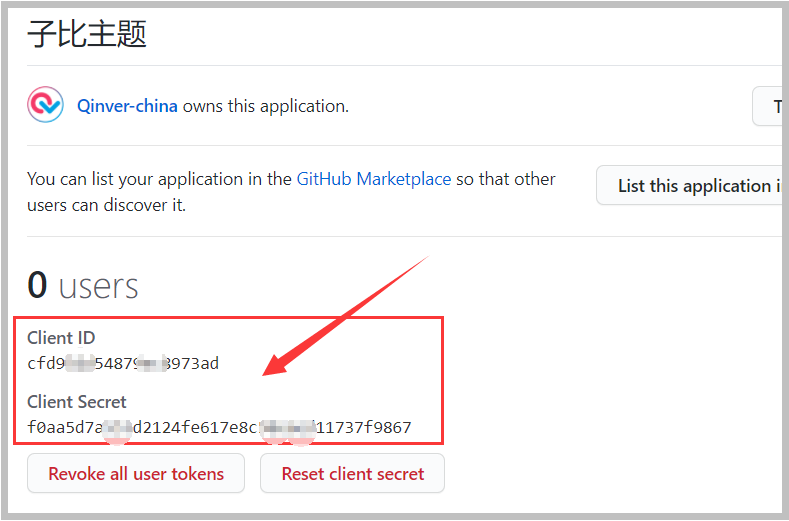
Task: Click the 子比主题 application title
Action: click(87, 34)
